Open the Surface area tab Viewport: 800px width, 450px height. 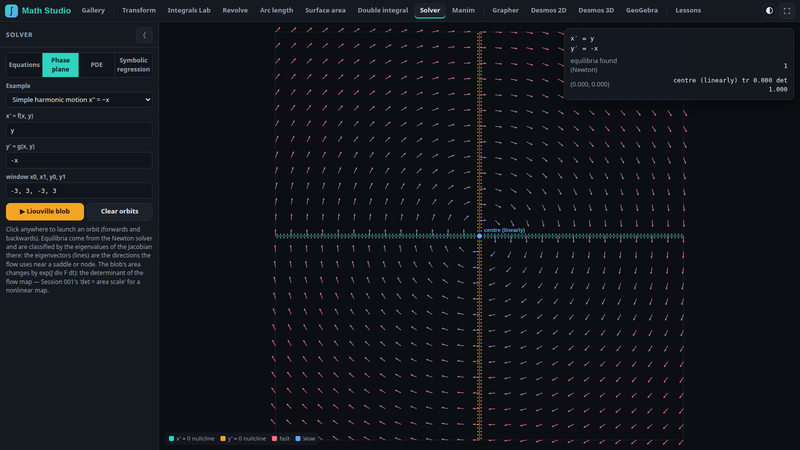pyautogui.click(x=326, y=10)
